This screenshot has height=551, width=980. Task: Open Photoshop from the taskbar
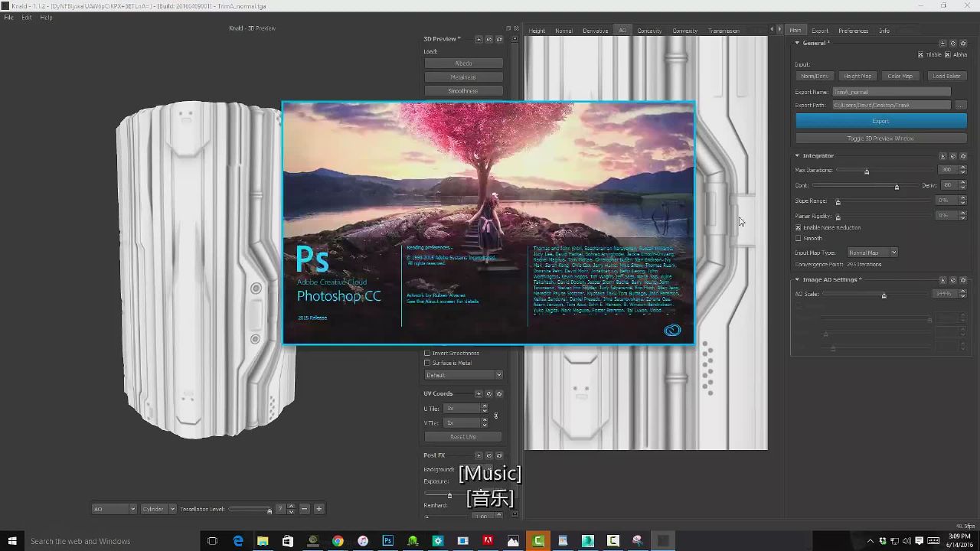point(387,541)
